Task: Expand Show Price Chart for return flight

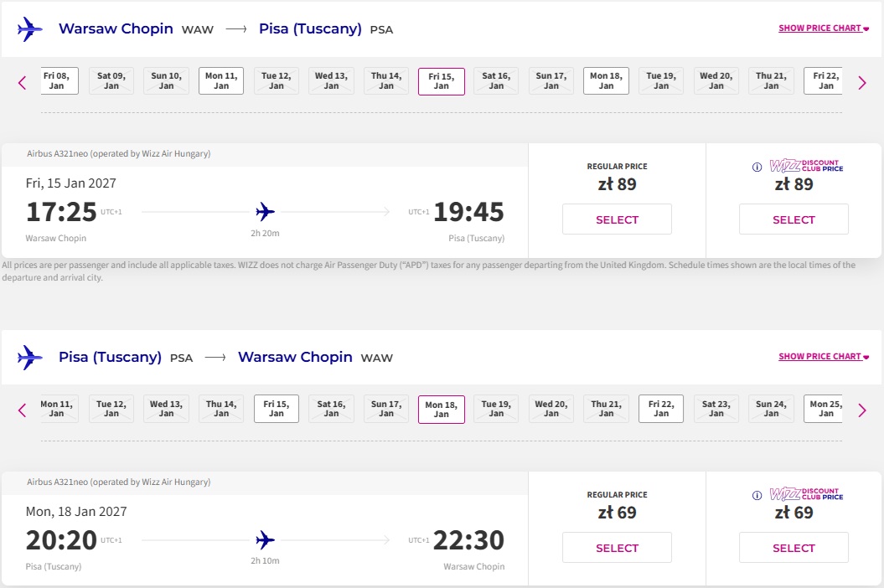Action: point(824,356)
